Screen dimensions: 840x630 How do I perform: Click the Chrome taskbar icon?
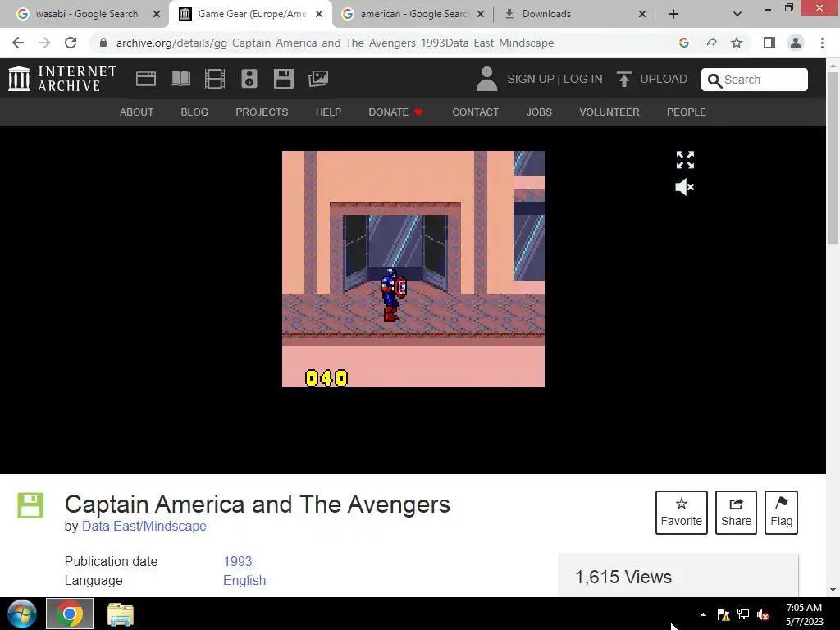coord(70,614)
